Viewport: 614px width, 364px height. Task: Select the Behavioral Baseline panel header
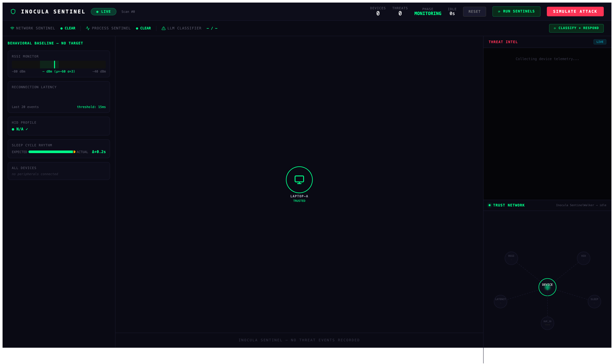(x=45, y=43)
